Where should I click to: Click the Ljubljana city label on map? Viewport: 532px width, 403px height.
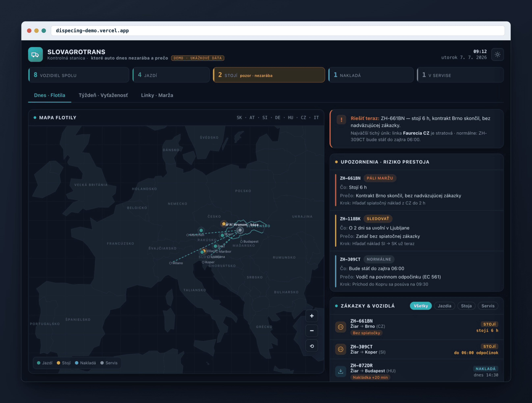tap(218, 257)
